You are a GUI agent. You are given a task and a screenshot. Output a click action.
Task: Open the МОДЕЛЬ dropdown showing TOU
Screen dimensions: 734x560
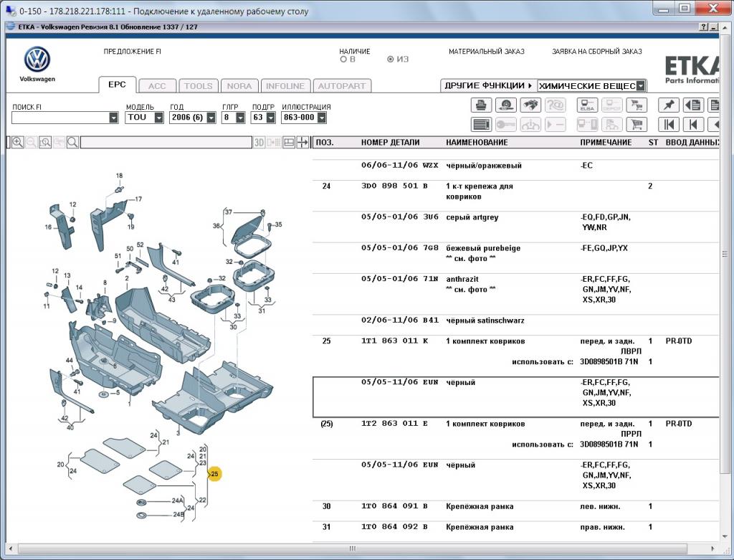159,118
